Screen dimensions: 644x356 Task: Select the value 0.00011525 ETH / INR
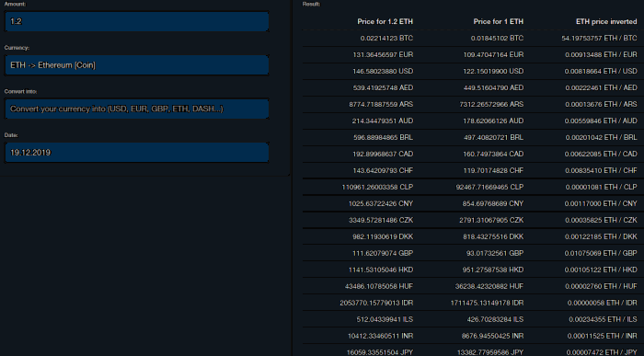(603, 336)
